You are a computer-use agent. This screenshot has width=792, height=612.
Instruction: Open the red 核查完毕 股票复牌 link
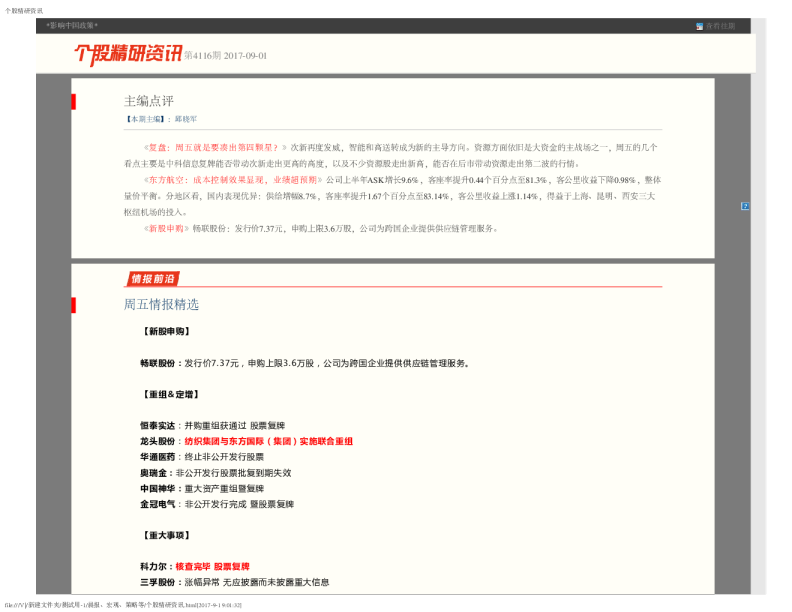[213, 567]
